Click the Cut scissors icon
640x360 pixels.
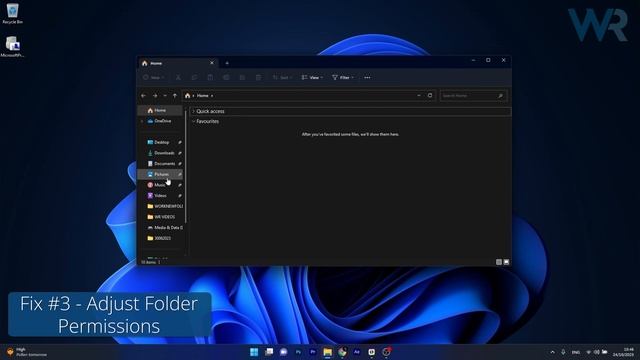click(178, 78)
